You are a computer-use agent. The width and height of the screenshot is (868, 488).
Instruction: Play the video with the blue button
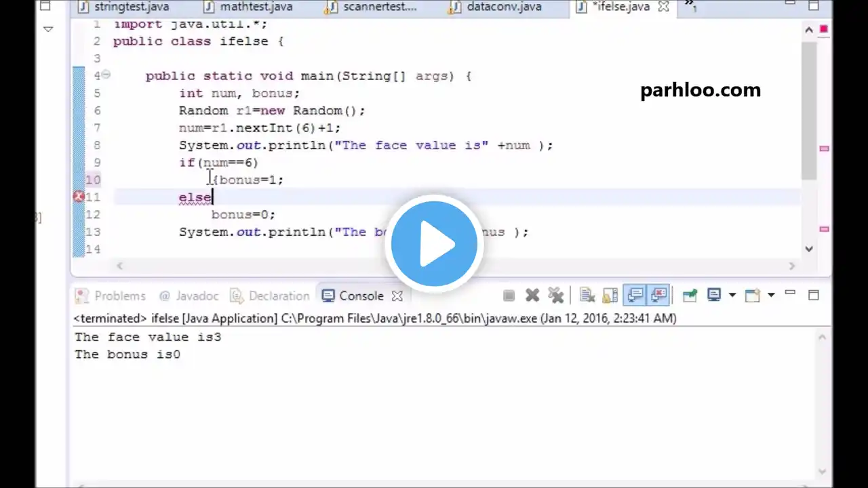pos(434,245)
